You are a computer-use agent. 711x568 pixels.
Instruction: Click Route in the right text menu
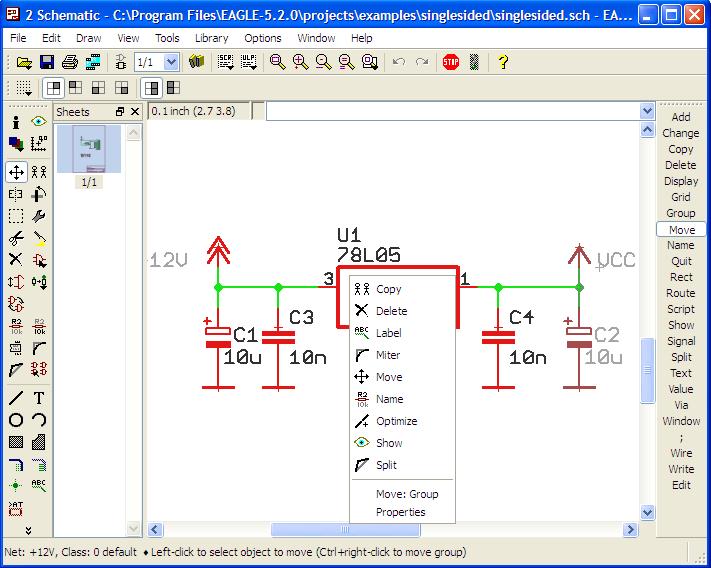(x=681, y=293)
